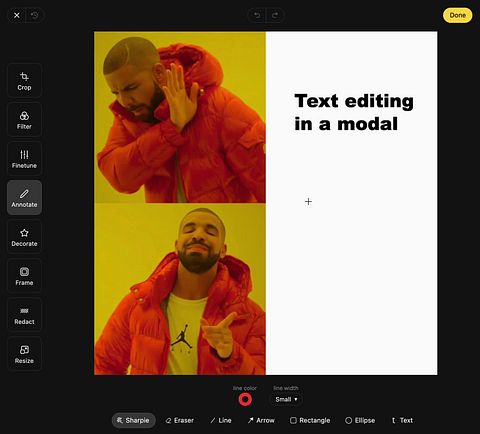Click the bottom Drake approving panel
The height and width of the screenshot is (434, 480).
point(180,289)
